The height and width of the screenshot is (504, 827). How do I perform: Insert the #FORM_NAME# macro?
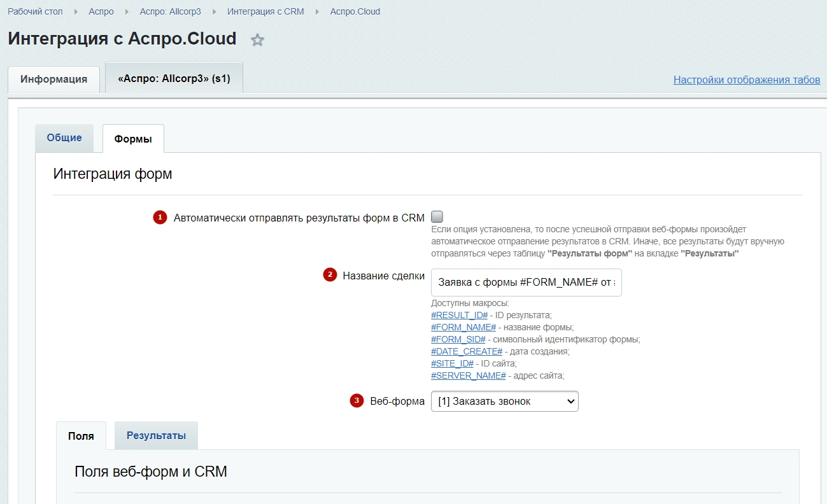click(x=463, y=327)
